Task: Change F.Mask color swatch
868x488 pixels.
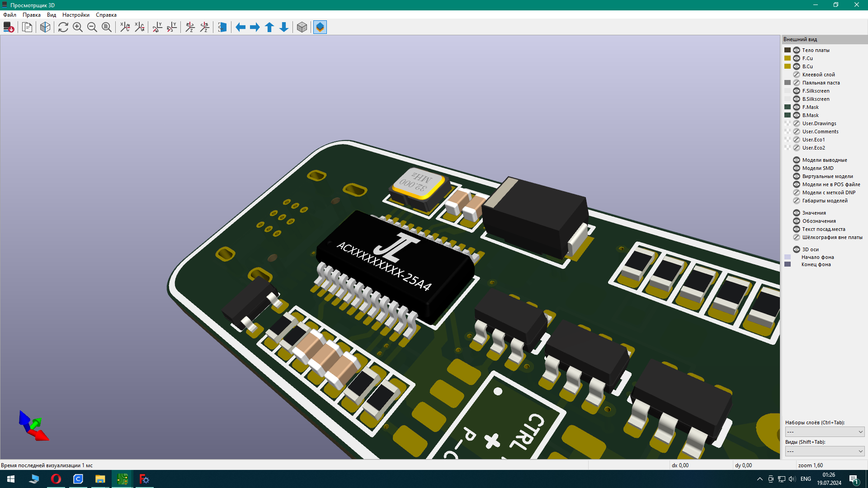Action: point(788,107)
